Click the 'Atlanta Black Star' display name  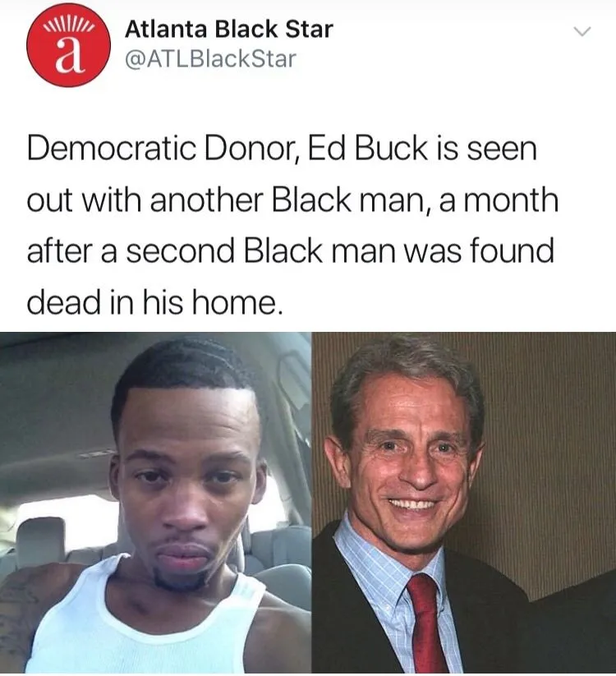click(229, 30)
